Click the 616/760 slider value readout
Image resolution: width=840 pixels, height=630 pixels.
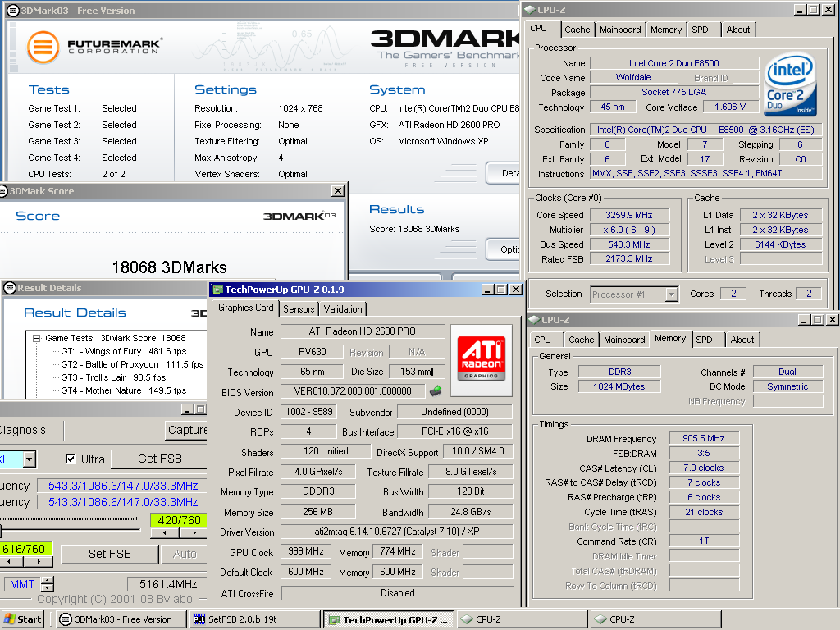click(x=25, y=549)
